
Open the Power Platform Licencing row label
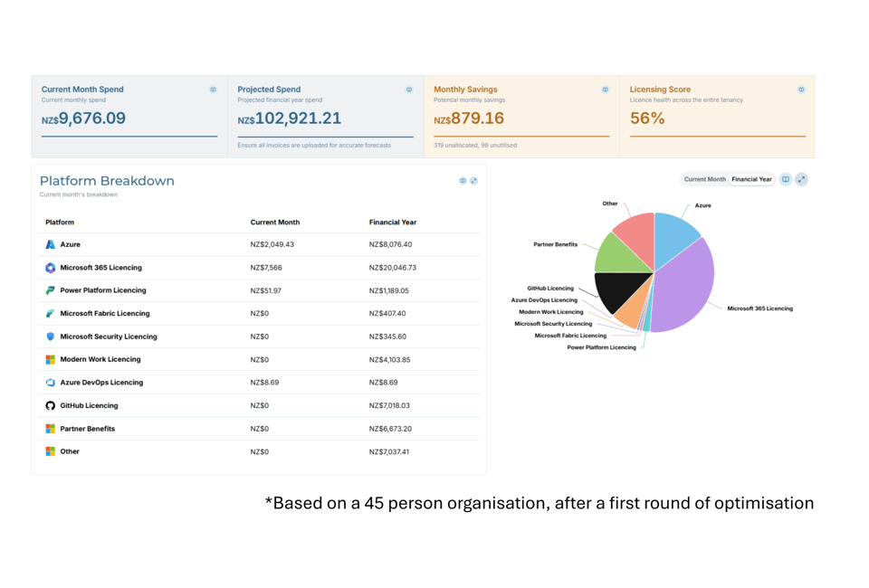pyautogui.click(x=103, y=290)
